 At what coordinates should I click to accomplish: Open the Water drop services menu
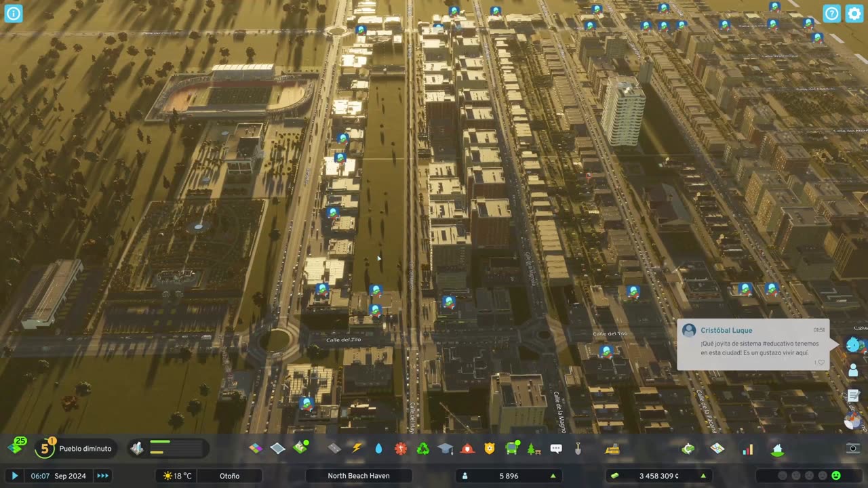378,448
